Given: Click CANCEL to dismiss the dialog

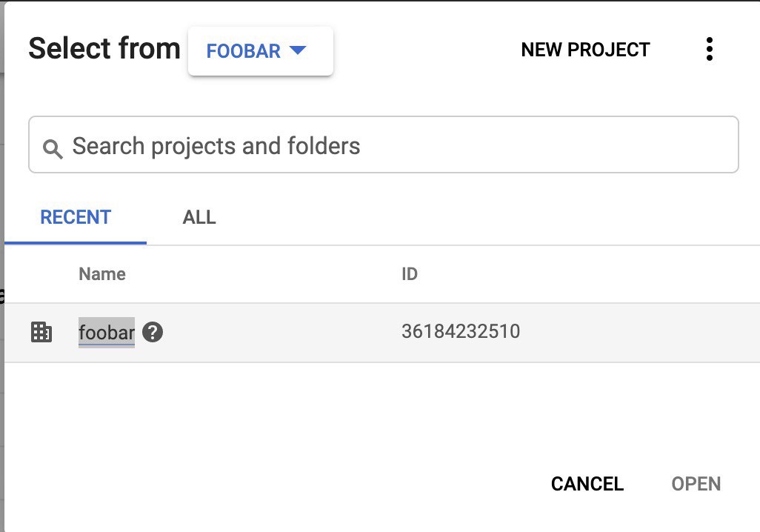Looking at the screenshot, I should click(587, 484).
